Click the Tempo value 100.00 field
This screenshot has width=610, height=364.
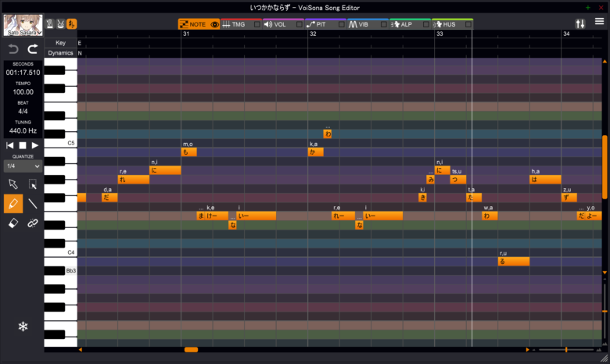click(23, 92)
